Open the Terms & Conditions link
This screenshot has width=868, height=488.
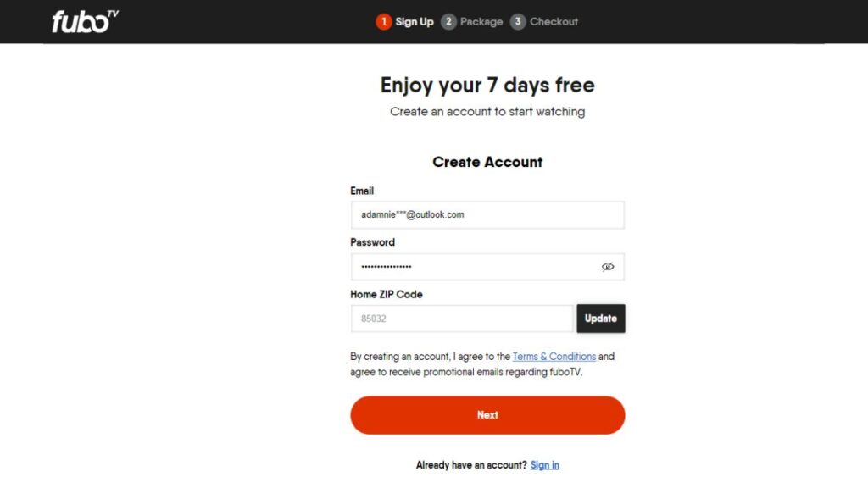click(x=554, y=357)
